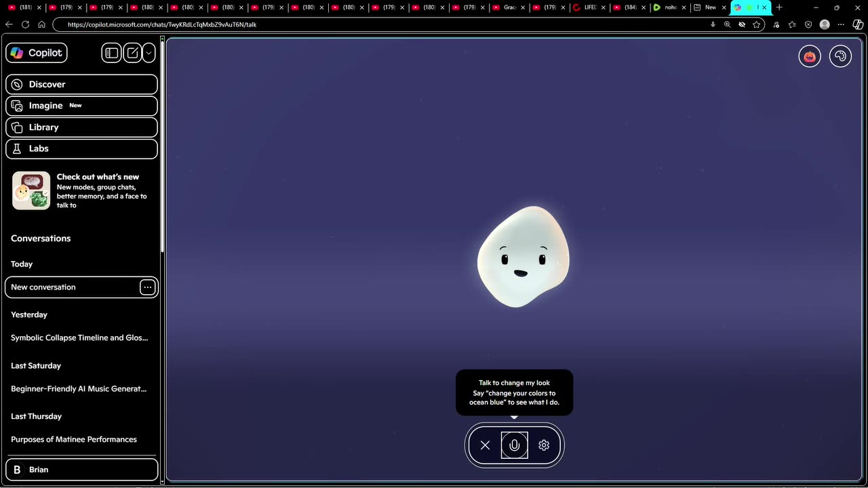Viewport: 868px width, 488px height.
Task: Open 'Symbolic Collapse Timeline and Glos...' conversation
Action: pos(79,338)
